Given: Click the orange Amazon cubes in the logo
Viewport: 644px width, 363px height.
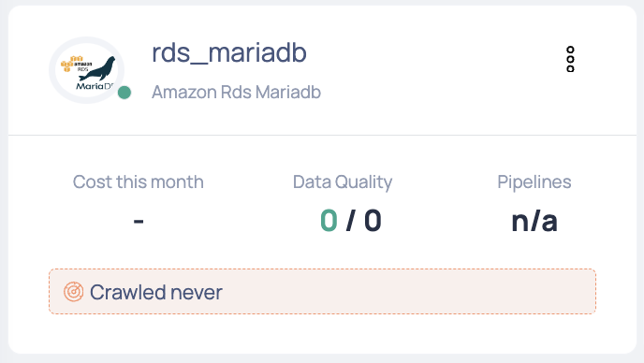Looking at the screenshot, I should 70,64.
